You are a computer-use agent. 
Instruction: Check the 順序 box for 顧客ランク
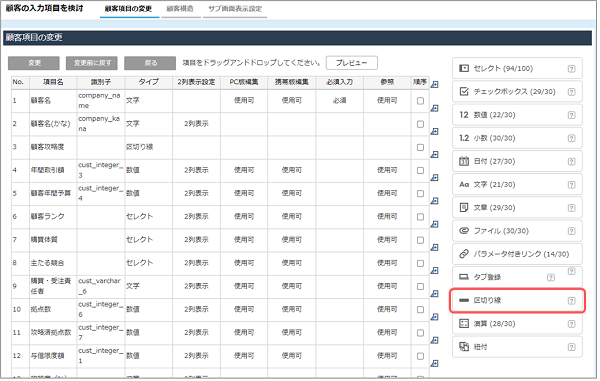click(420, 217)
